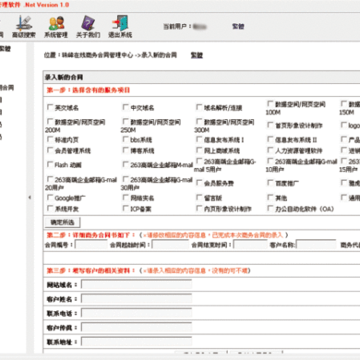Enable the 数据空间/网页空间 200M checkbox
The height and width of the screenshot is (360, 360).
50,122
